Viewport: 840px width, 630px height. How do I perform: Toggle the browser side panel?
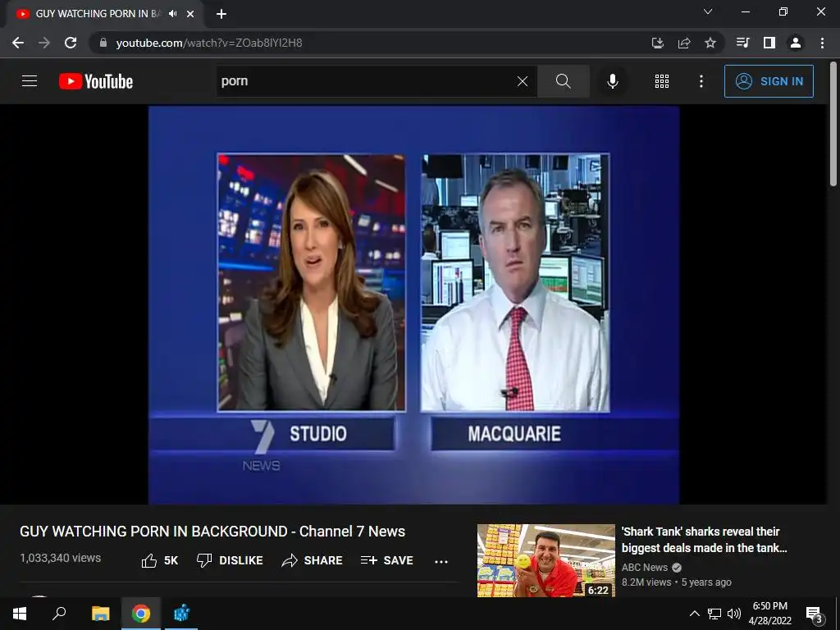tap(769, 43)
